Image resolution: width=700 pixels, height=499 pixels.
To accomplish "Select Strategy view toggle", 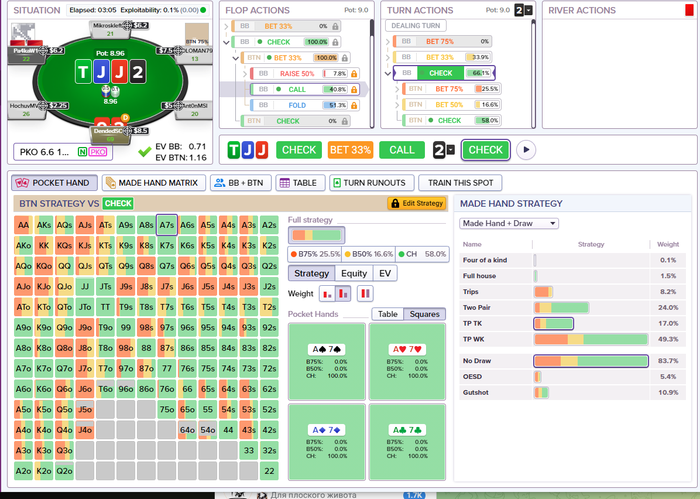I will [312, 273].
